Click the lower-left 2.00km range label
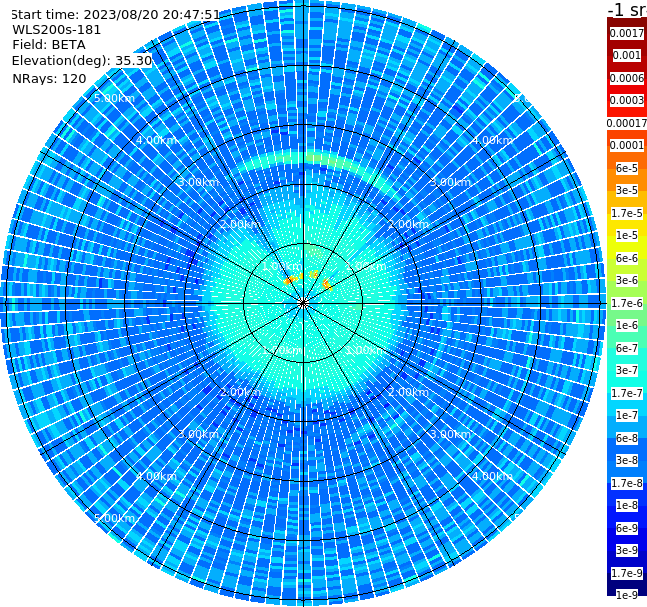This screenshot has height=607, width=647. [241, 392]
